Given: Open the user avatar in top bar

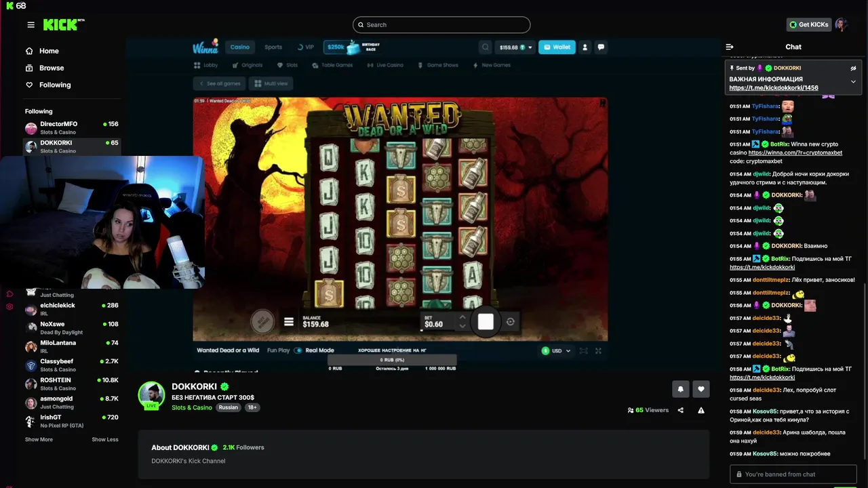Looking at the screenshot, I should tap(842, 24).
